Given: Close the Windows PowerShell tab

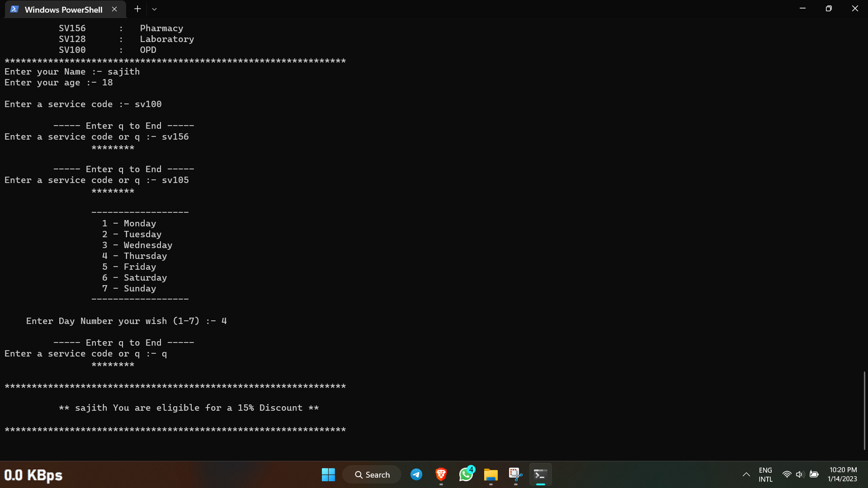Looking at the screenshot, I should [114, 9].
